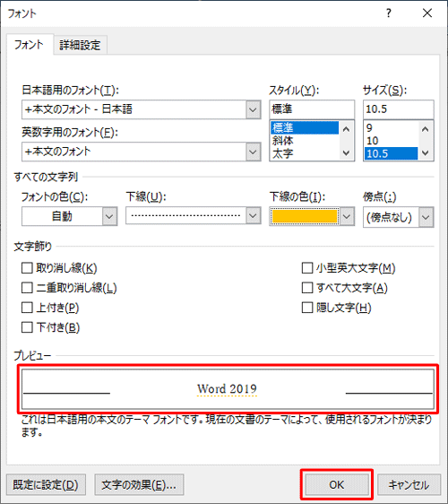The height and width of the screenshot is (504, 448).
Task: Click size list scroll up arrow
Action: point(426,129)
